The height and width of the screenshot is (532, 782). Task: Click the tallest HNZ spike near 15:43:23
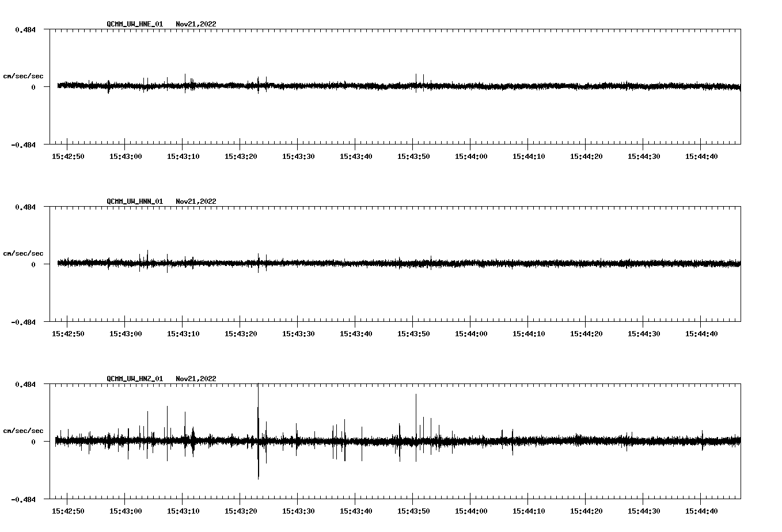[x=258, y=431]
